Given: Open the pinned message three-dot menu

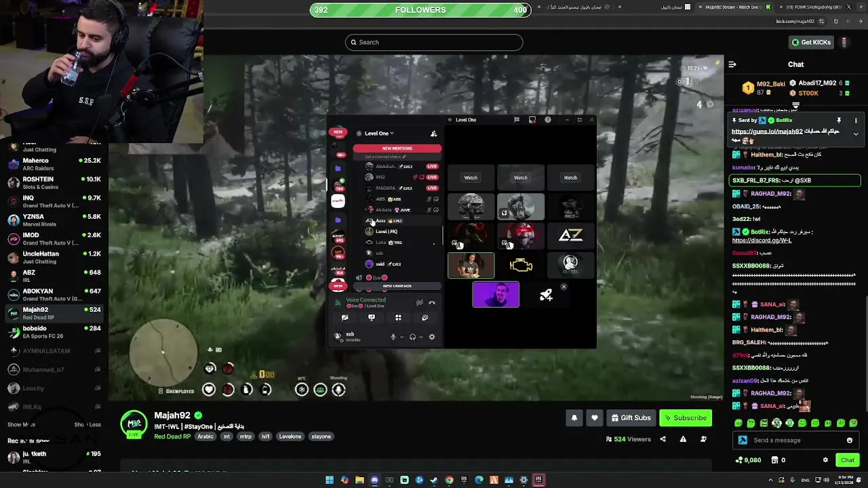Looking at the screenshot, I should pyautogui.click(x=856, y=121).
